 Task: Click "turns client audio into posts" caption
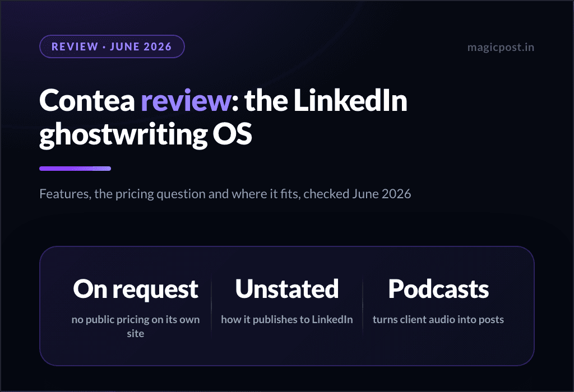pos(438,320)
